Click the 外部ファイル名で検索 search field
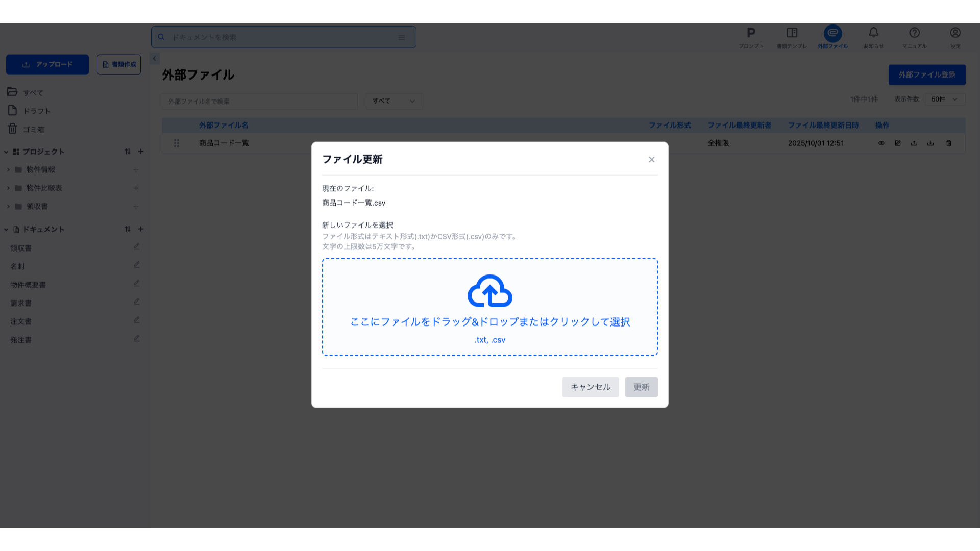Image resolution: width=980 pixels, height=551 pixels. [259, 101]
